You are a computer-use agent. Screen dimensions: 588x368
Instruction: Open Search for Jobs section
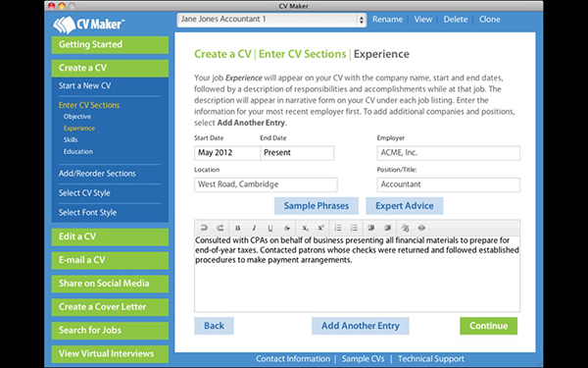coord(110,330)
